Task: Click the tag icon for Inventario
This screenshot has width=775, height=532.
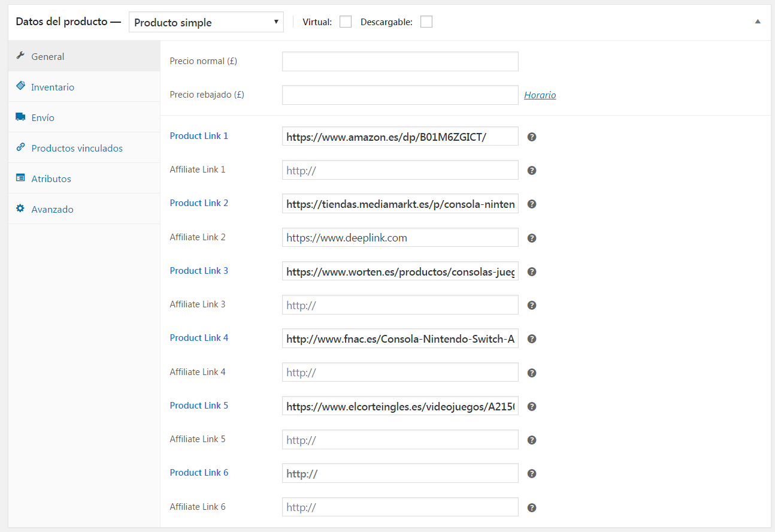Action: [20, 86]
